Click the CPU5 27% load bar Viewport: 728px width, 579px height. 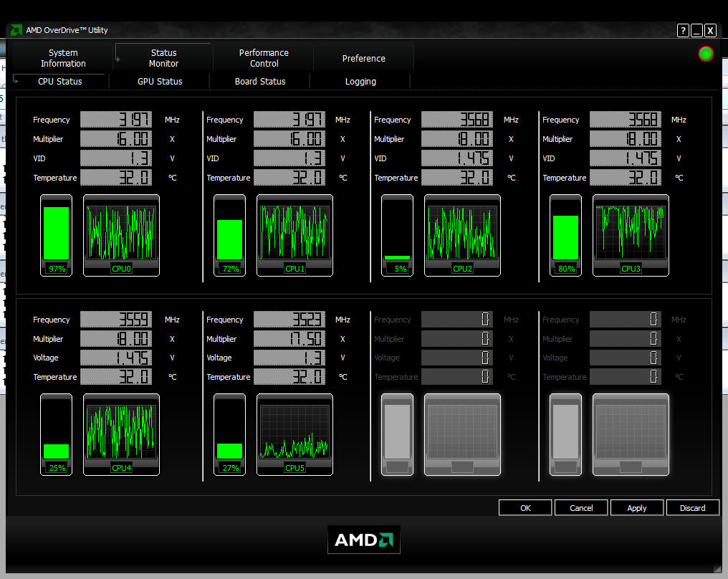(229, 434)
